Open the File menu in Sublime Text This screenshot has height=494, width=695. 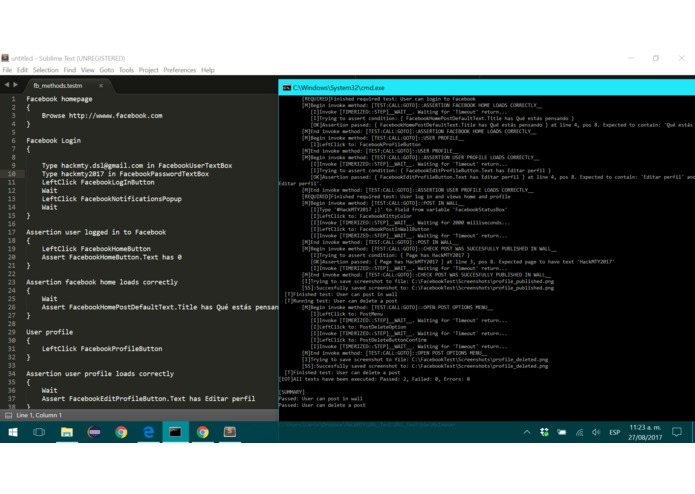point(7,70)
